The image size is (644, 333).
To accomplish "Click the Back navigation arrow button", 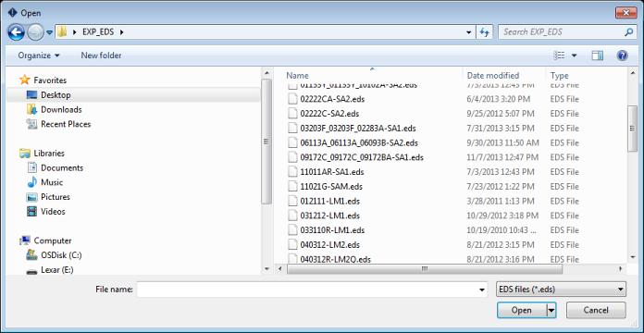I will click(16, 32).
